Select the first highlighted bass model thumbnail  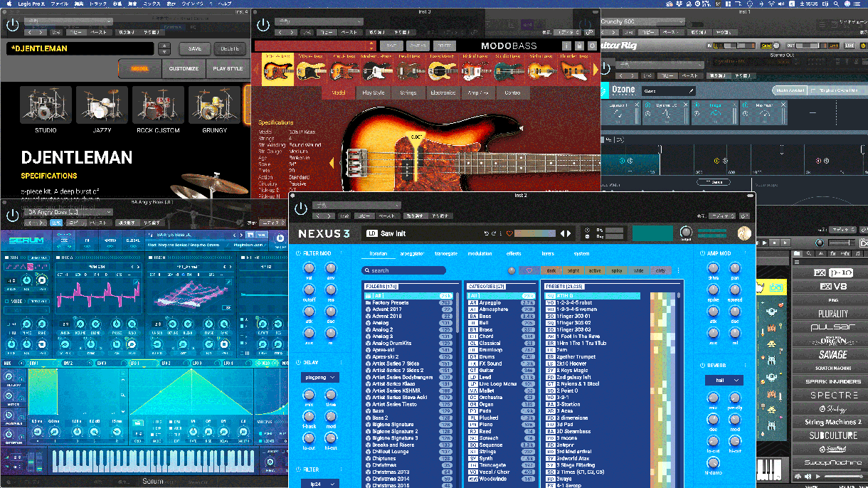(x=277, y=70)
